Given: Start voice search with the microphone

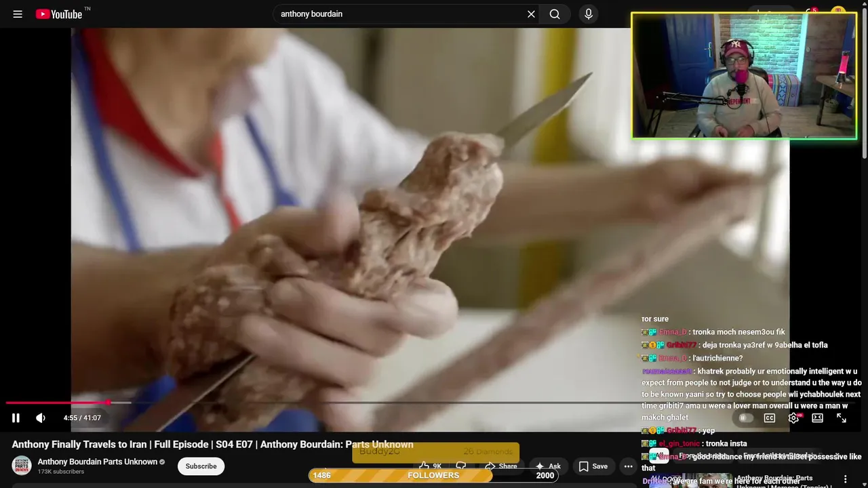Looking at the screenshot, I should (589, 14).
